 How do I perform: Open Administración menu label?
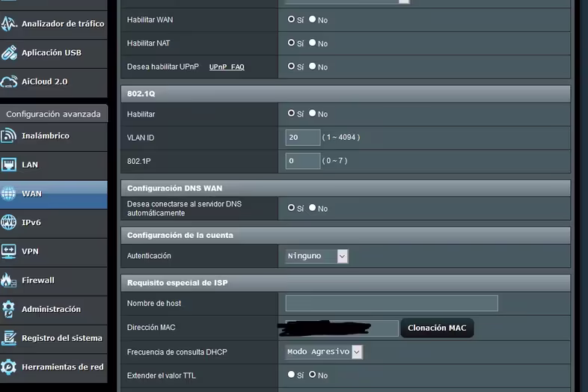(51, 309)
